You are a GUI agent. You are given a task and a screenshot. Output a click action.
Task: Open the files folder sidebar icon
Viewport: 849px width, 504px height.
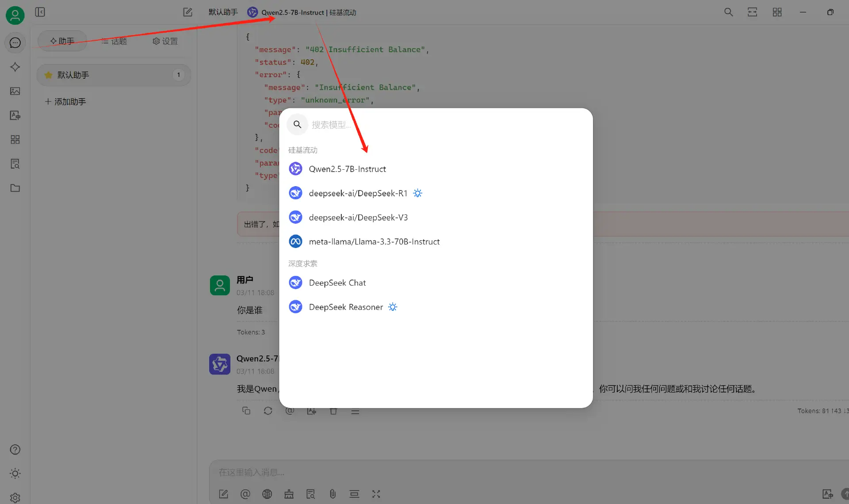coord(15,188)
